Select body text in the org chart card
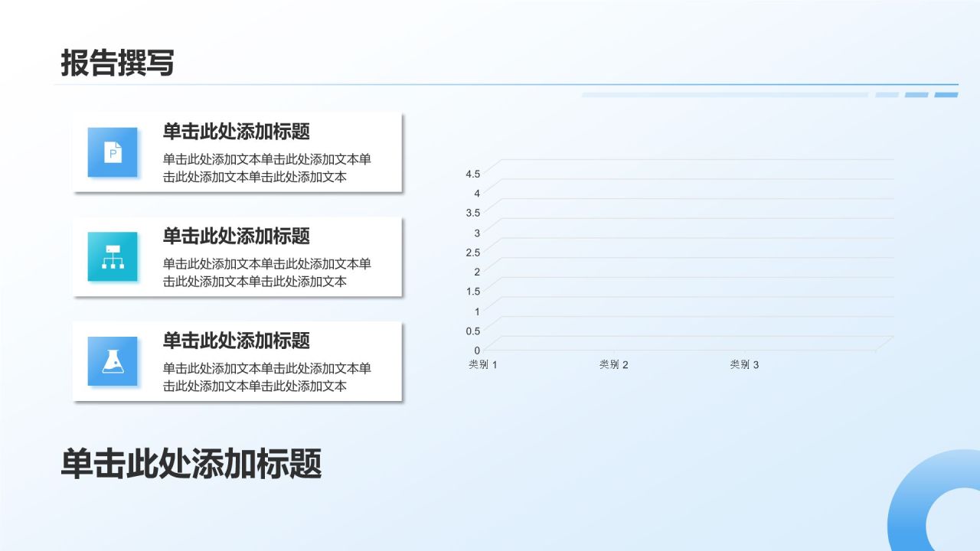 pos(267,272)
